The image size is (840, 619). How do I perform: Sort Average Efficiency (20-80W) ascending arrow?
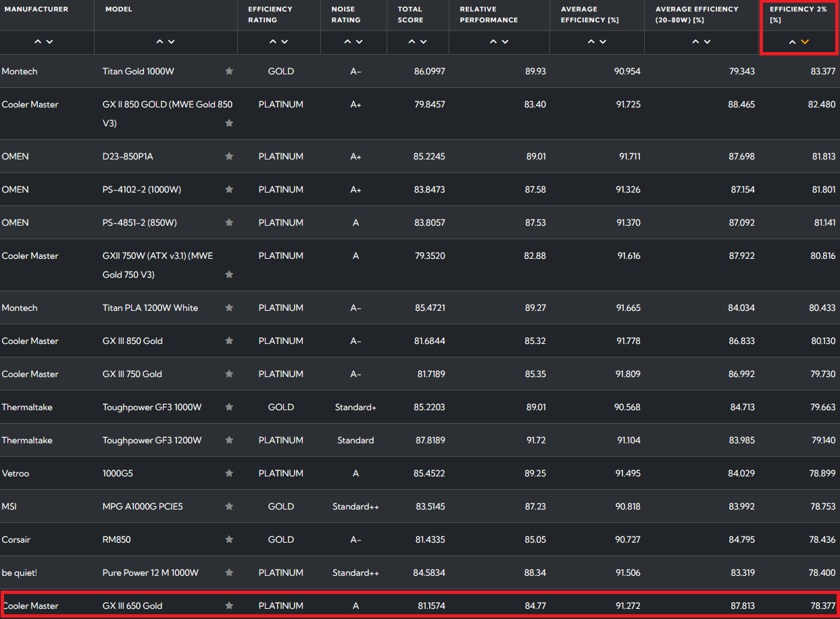tap(696, 42)
